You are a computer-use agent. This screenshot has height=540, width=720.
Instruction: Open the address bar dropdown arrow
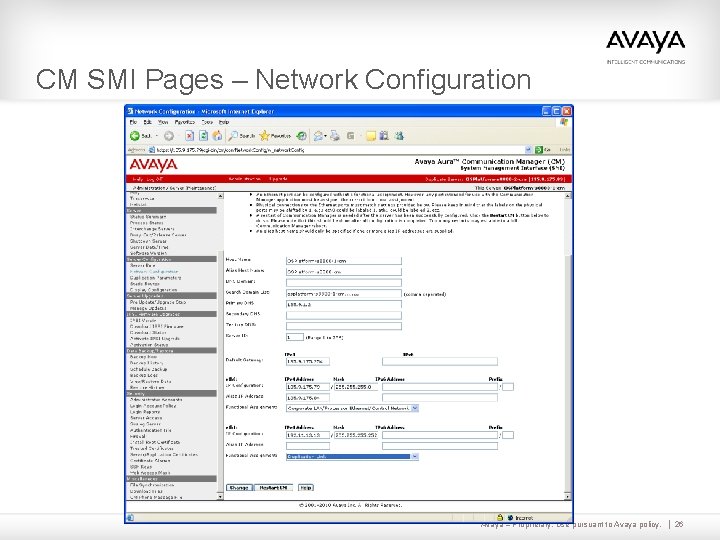[528, 150]
